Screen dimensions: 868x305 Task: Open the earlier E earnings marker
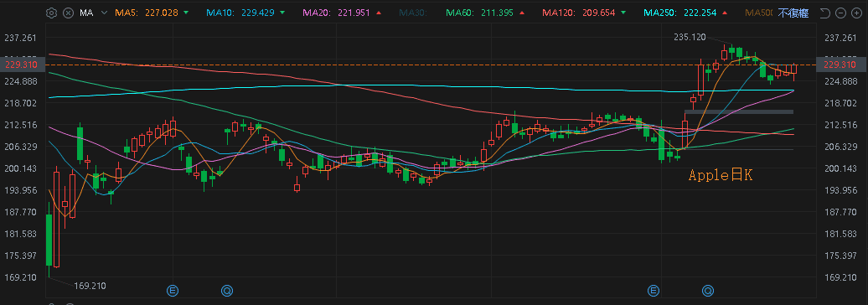pyautogui.click(x=173, y=290)
